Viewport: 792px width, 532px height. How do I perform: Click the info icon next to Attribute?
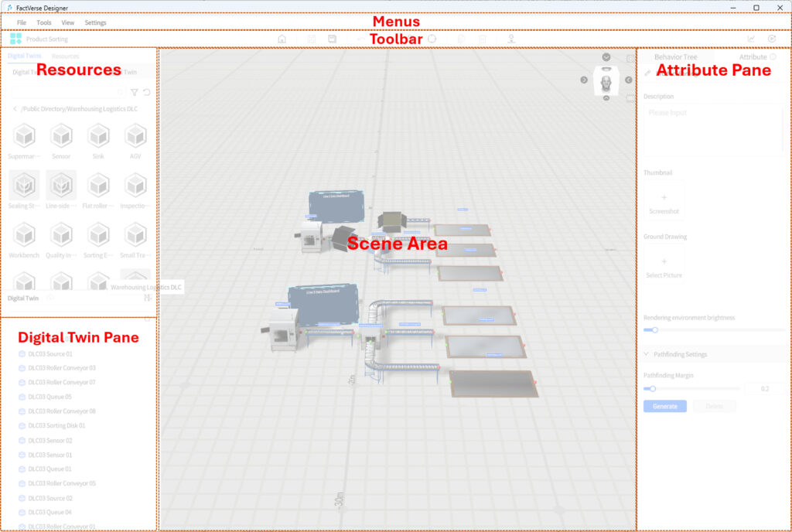tap(773, 57)
